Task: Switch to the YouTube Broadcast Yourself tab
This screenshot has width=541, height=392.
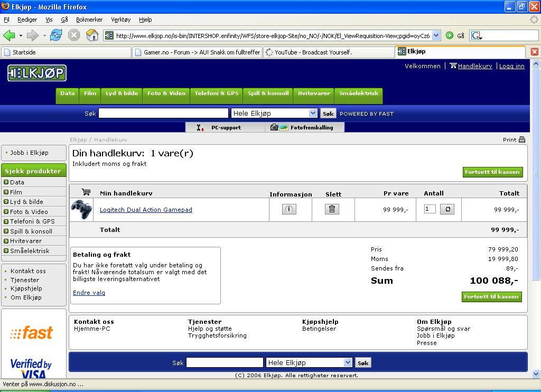Action: click(328, 52)
